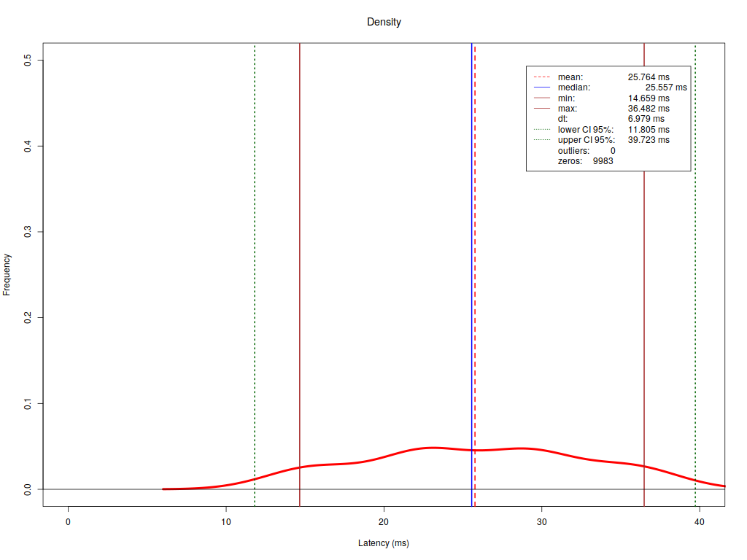Click the min legend line sample
The height and width of the screenshot is (560, 747).
click(x=541, y=98)
